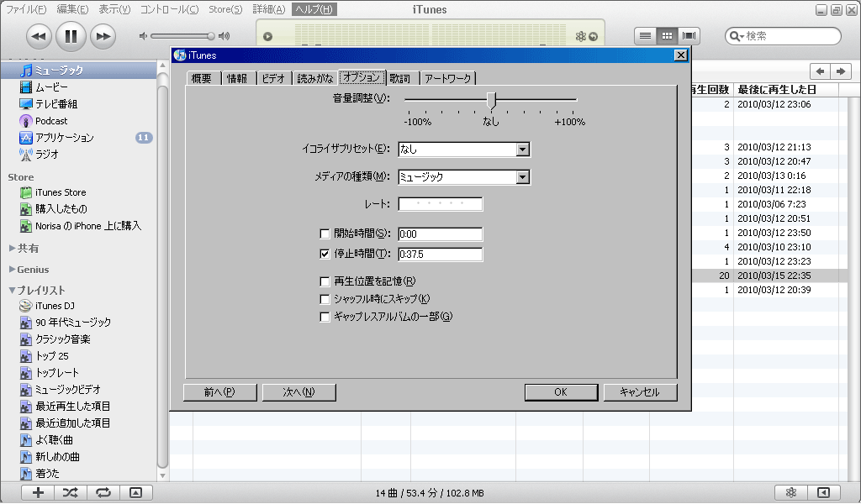This screenshot has height=504, width=861.
Task: Click キャンセル button
Action: [640, 392]
